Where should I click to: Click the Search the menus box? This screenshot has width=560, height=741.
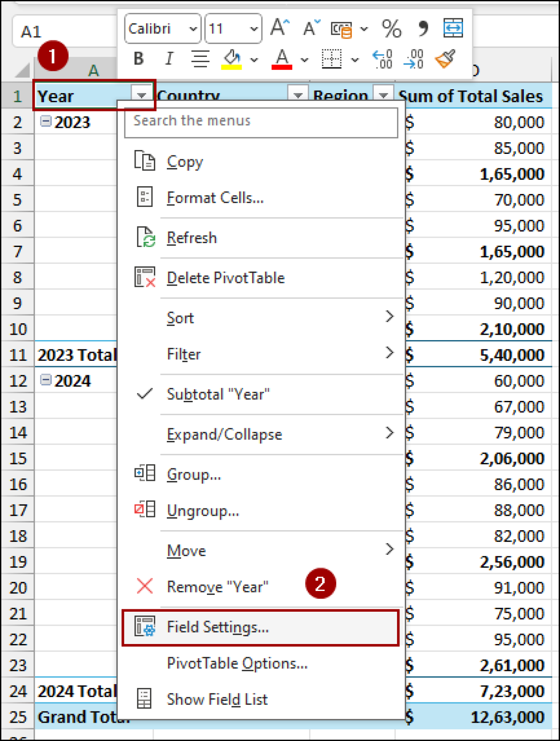click(260, 122)
